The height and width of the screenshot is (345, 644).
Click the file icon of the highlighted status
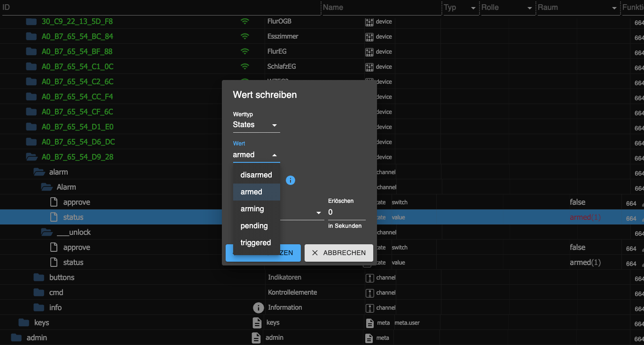54,217
